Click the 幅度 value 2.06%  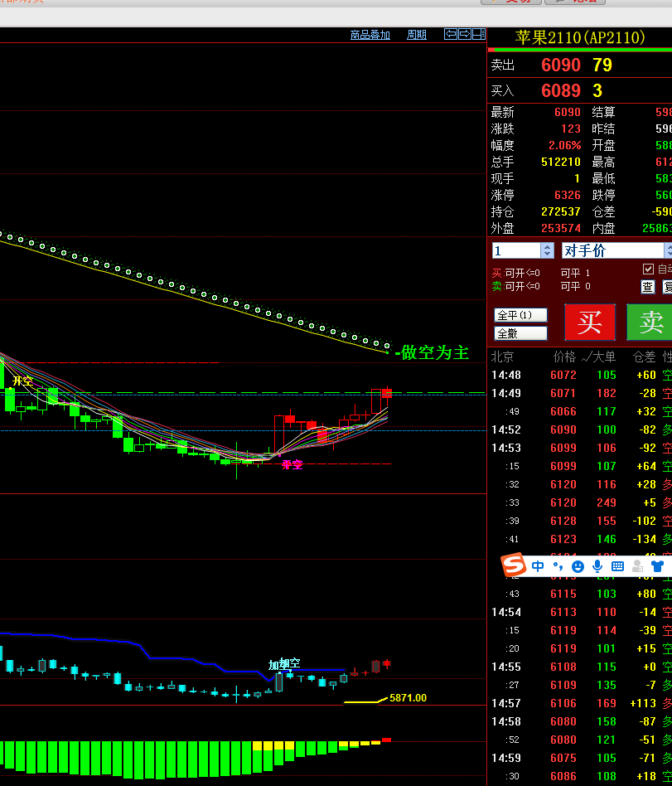565,145
